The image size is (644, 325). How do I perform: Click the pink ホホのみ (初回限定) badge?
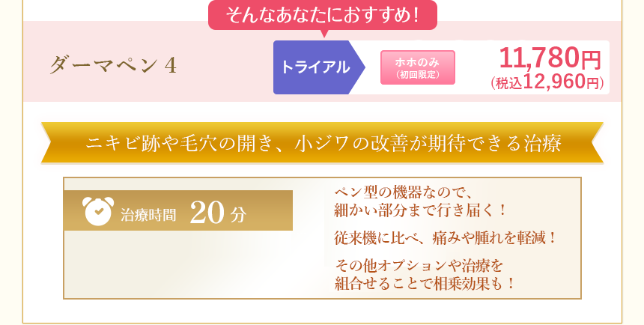click(x=418, y=67)
